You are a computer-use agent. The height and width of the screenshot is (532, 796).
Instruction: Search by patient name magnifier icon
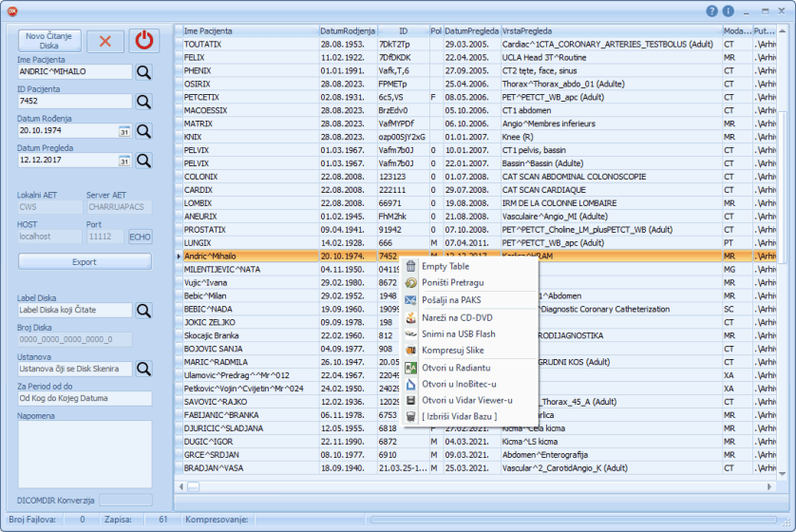click(142, 71)
